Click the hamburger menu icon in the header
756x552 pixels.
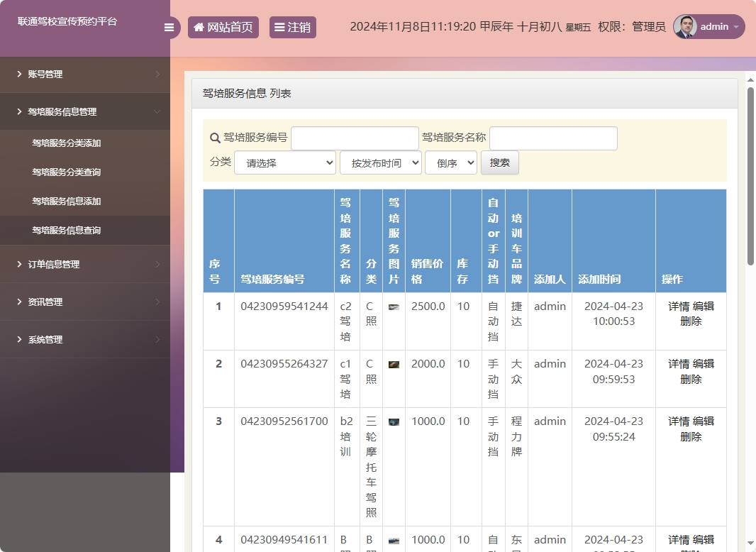pyautogui.click(x=169, y=27)
